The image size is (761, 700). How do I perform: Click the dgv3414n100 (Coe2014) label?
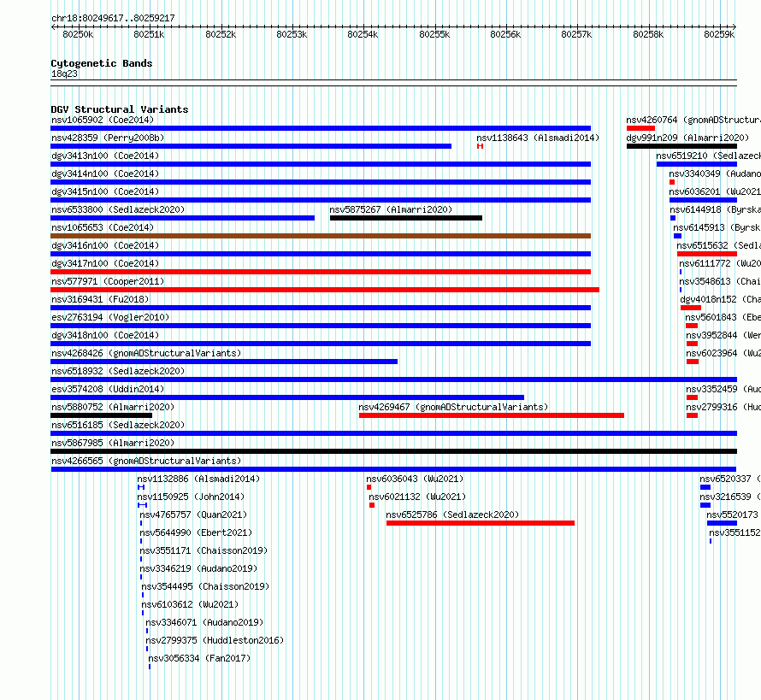pyautogui.click(x=105, y=174)
